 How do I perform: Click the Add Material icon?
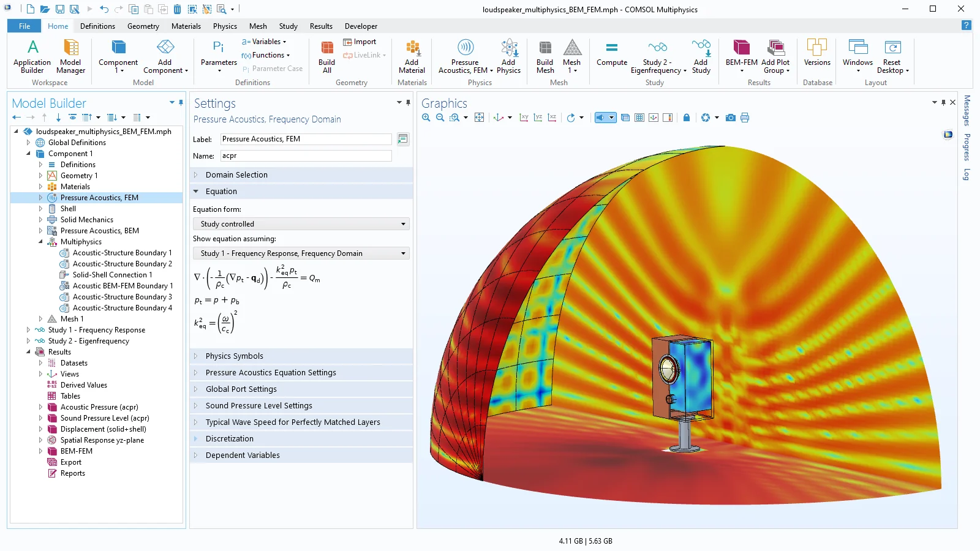pyautogui.click(x=412, y=56)
